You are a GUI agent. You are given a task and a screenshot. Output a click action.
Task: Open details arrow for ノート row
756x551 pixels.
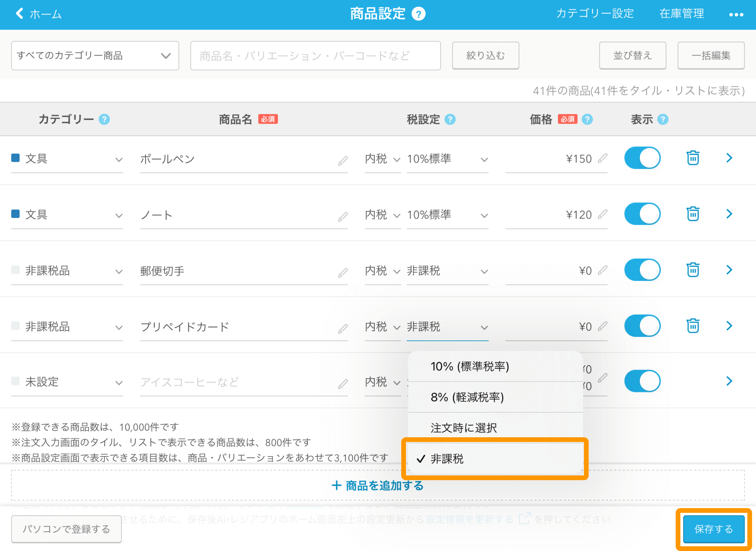(x=729, y=214)
